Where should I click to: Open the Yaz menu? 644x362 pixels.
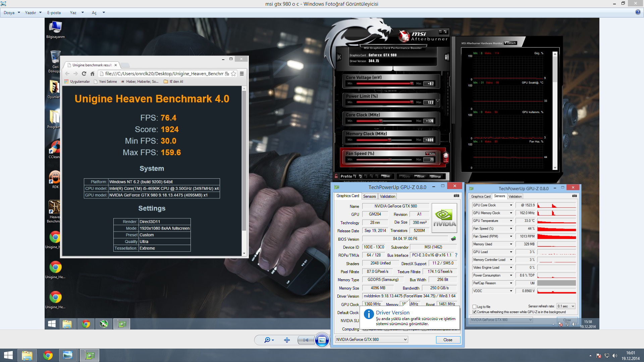[76, 13]
